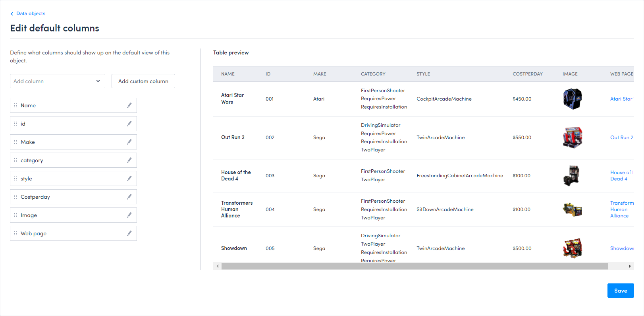This screenshot has height=316, width=644.
Task: Edit the Image column with pencil icon
Action: 129,215
